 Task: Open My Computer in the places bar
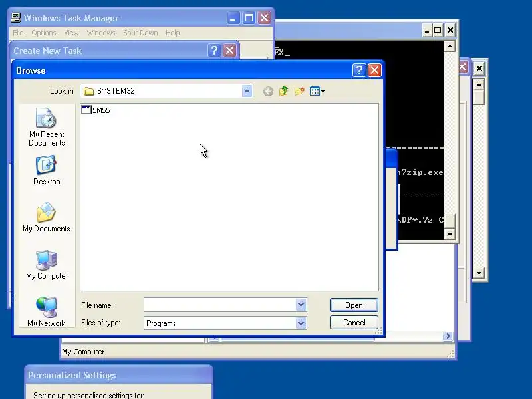(47, 265)
